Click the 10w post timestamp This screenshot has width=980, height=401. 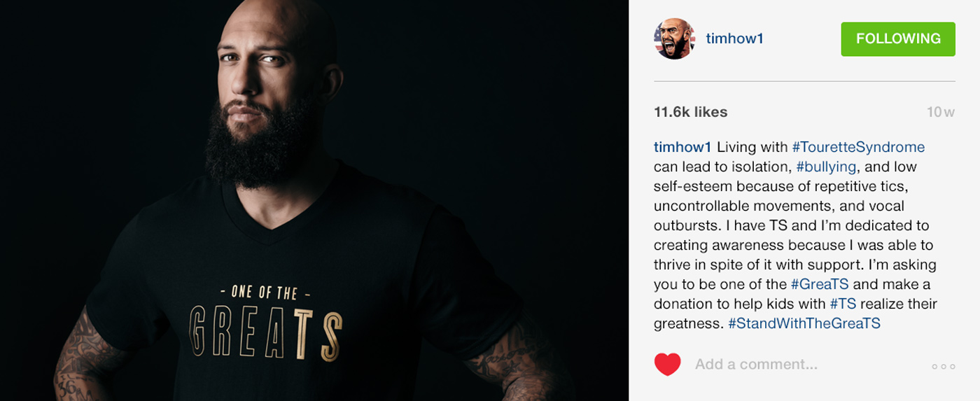point(941,112)
